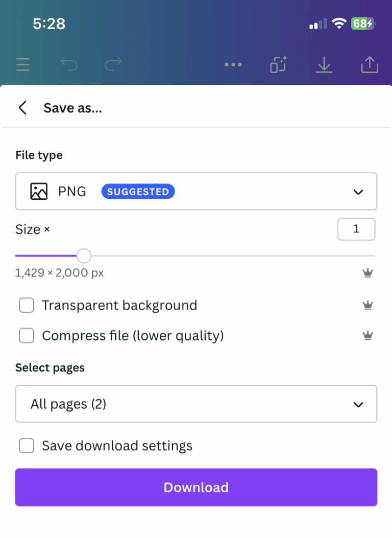Open the editor menu with the hamburger icon
The image size is (392, 538).
[x=22, y=65]
